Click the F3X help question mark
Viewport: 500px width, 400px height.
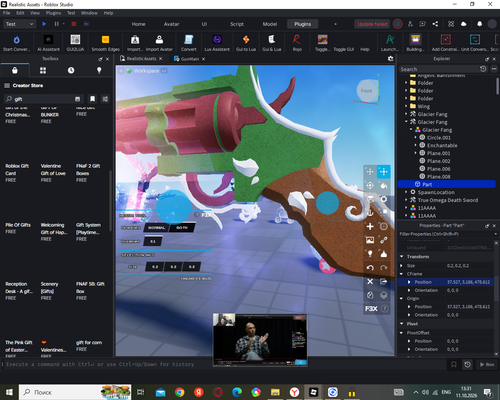[384, 309]
